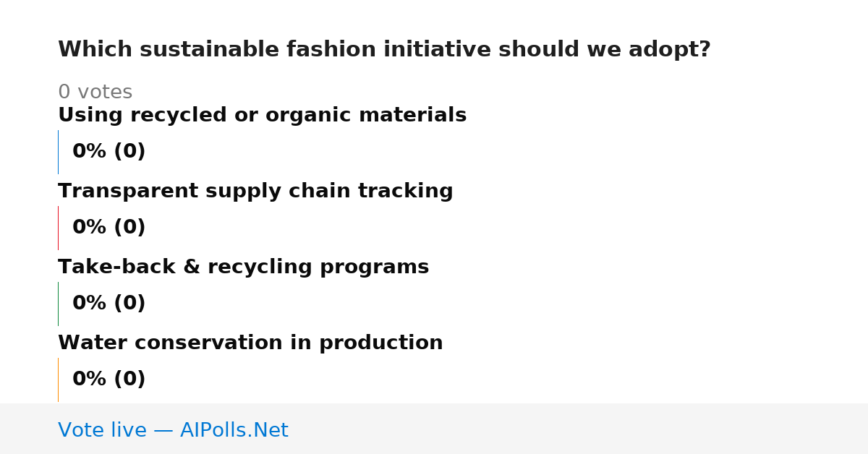Viewport: 868px width, 454px height.
Task: Click the poll question heading
Action: point(384,50)
